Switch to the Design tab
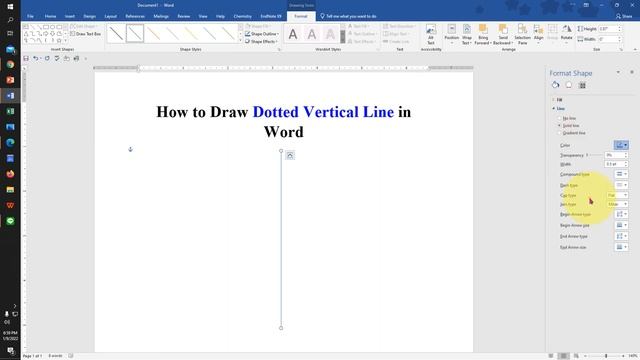Screen dimensions: 640x360 point(89,16)
